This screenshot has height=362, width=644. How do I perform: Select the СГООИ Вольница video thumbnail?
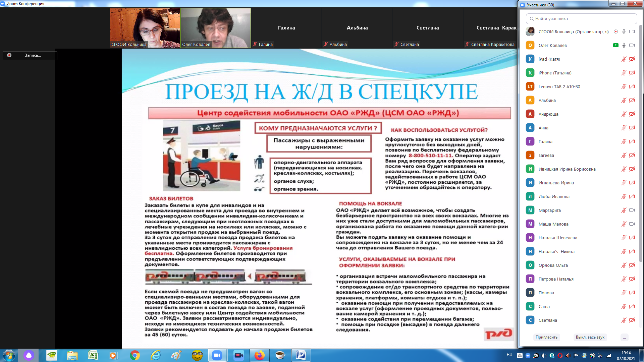(x=145, y=28)
